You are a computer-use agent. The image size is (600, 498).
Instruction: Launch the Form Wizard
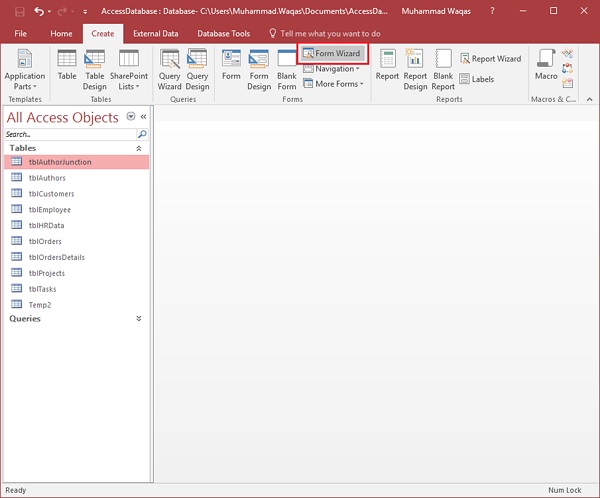pyautogui.click(x=332, y=53)
